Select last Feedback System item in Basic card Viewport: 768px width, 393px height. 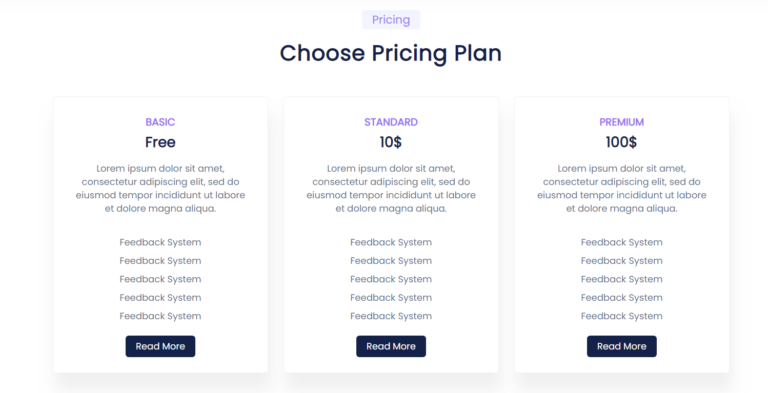coord(160,316)
